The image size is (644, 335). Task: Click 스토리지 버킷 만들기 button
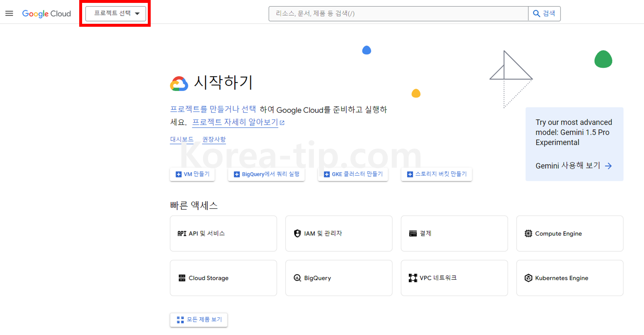[x=437, y=174]
